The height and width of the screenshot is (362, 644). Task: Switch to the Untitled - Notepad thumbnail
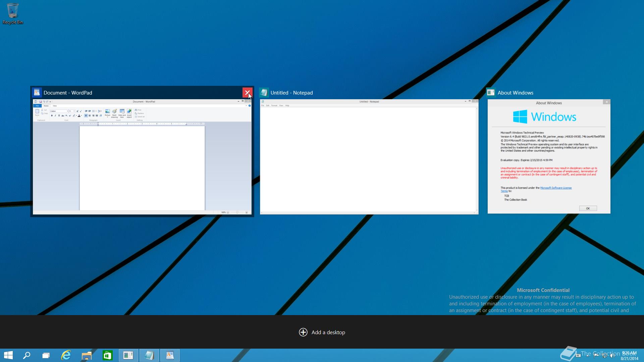[369, 157]
